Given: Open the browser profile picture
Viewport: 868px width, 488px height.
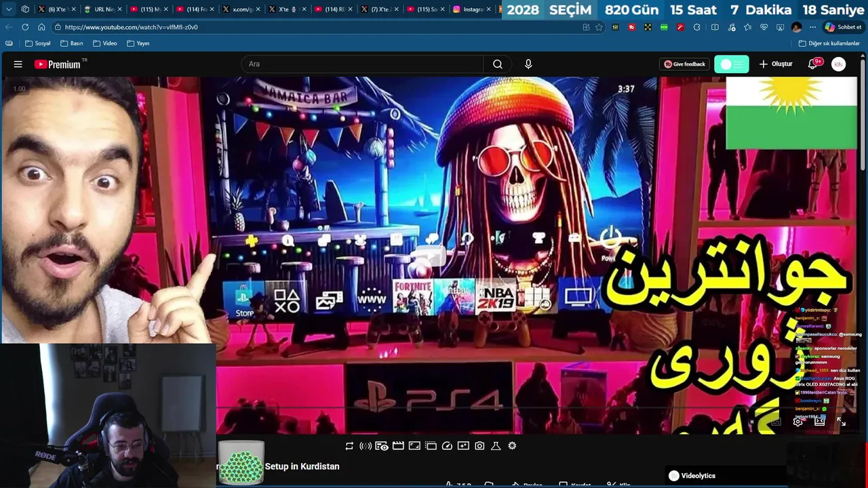Looking at the screenshot, I should (x=796, y=27).
